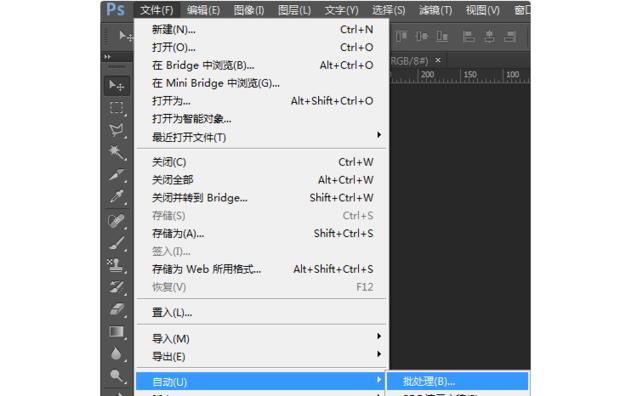
Task: Click align top edges icon
Action: [x=401, y=37]
